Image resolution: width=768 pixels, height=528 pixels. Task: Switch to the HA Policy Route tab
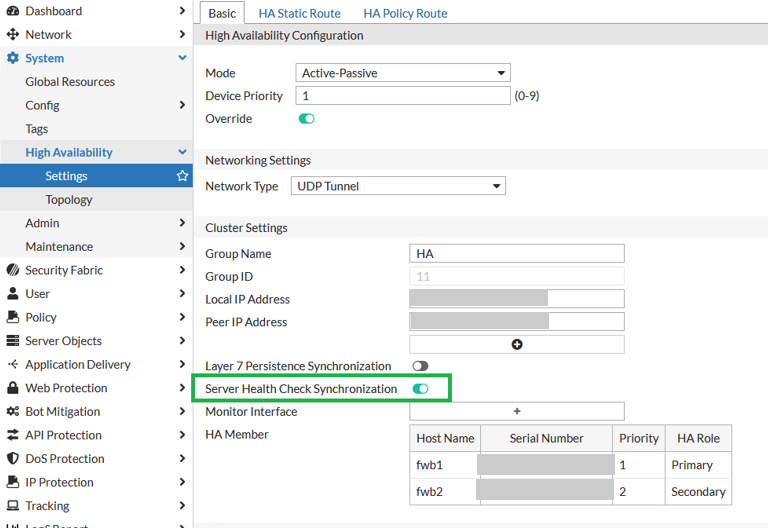pyautogui.click(x=405, y=13)
